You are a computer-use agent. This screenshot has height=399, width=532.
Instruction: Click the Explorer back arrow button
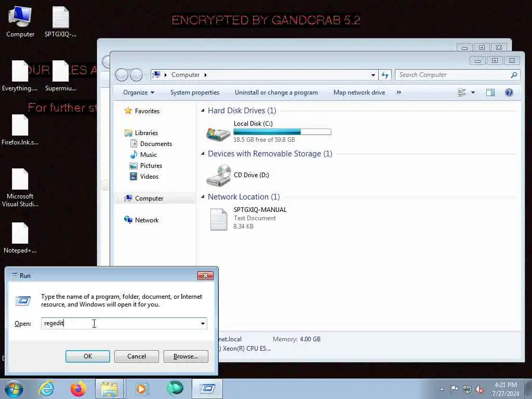coord(122,75)
